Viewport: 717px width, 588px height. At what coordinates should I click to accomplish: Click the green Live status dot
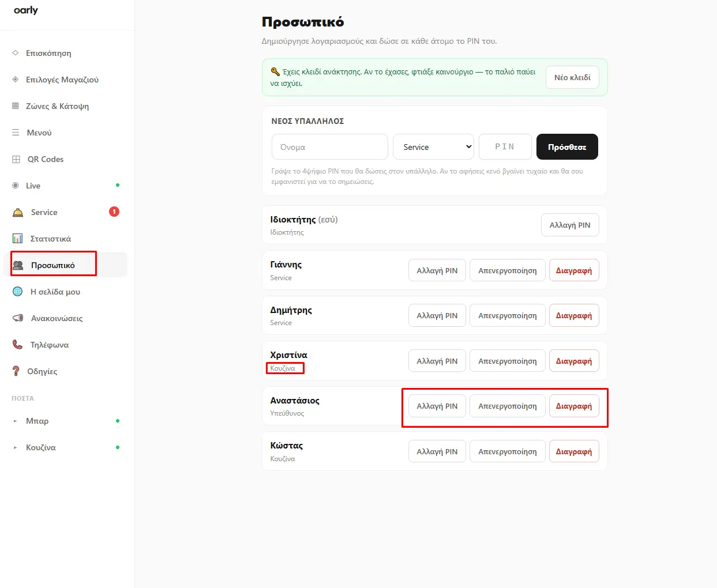[x=118, y=185]
